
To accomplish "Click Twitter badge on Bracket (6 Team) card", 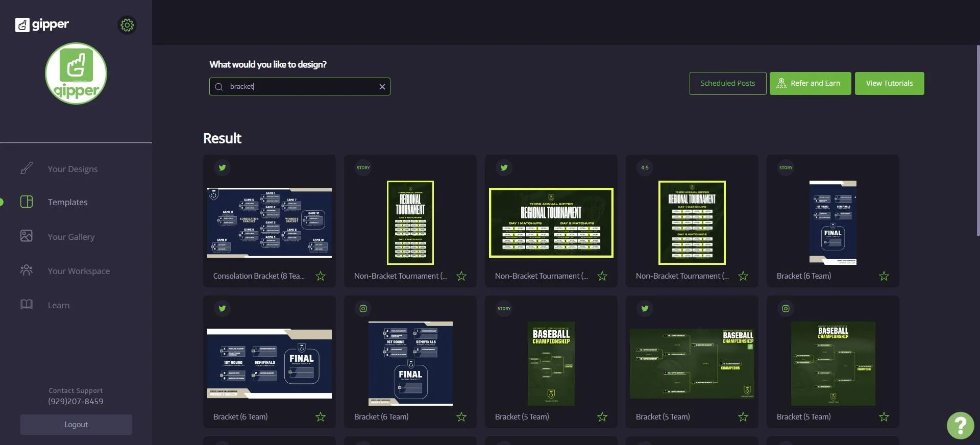I will point(222,308).
